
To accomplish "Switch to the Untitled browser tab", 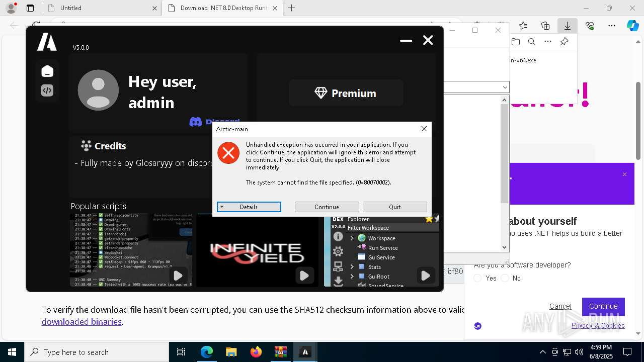I will coord(101,8).
